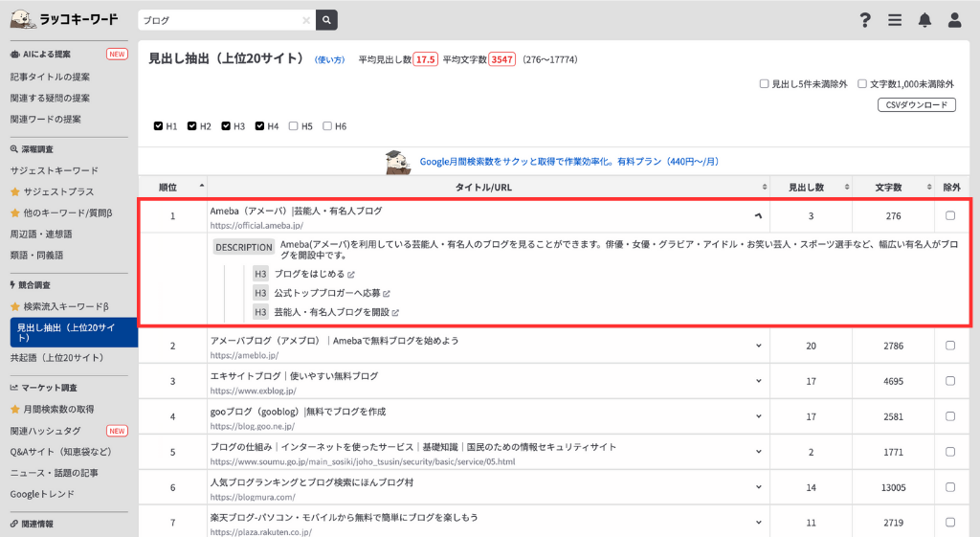
Task: Check exclude box for gooブログ row
Action: tap(950, 416)
